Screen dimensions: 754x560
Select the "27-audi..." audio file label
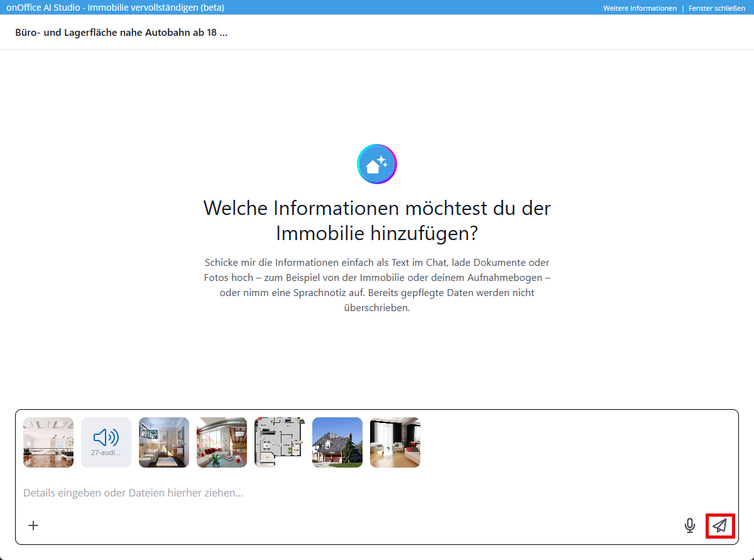[106, 453]
